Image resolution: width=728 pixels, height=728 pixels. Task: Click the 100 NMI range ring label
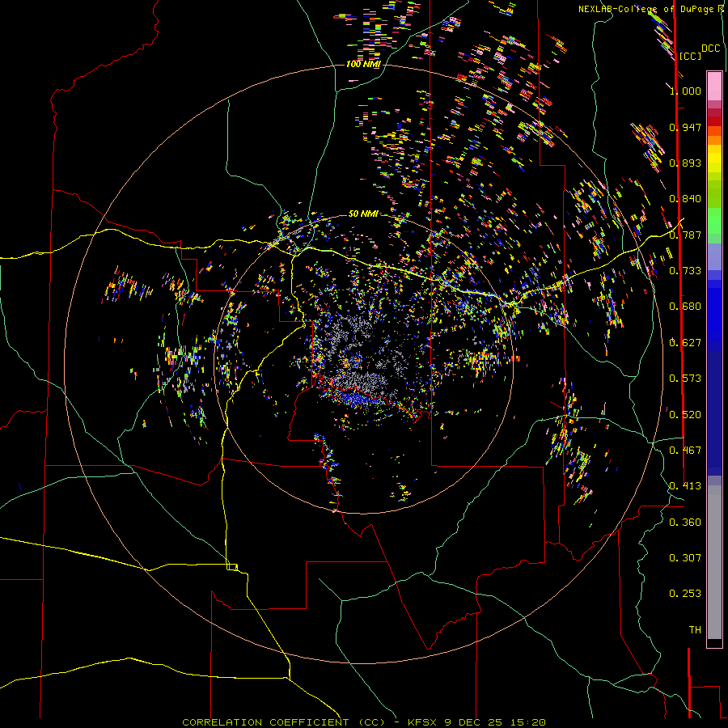click(363, 64)
